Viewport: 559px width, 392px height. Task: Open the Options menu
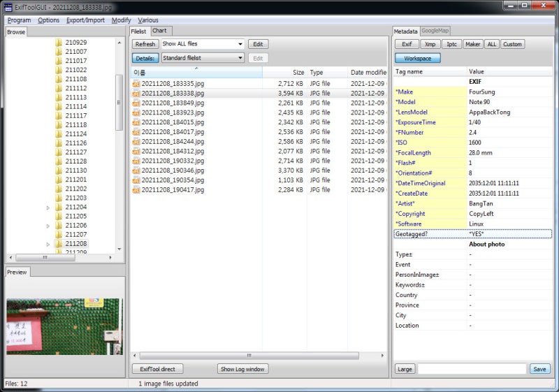click(x=48, y=20)
